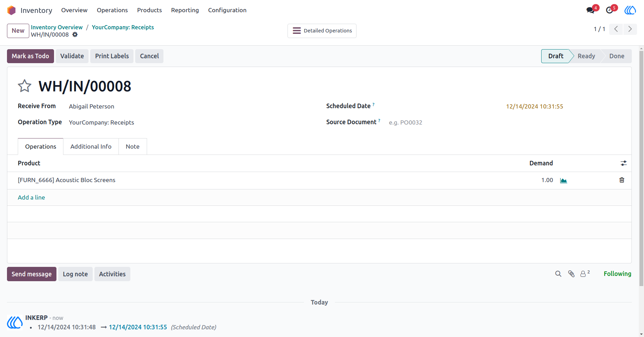Select the Ready status stage
The width and height of the screenshot is (644, 337).
click(586, 56)
